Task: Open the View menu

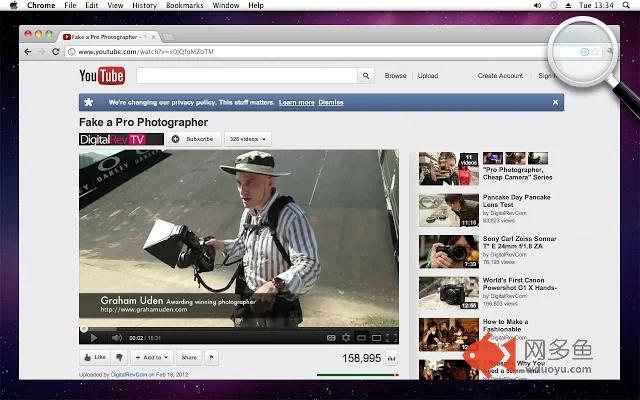Action: (115, 5)
